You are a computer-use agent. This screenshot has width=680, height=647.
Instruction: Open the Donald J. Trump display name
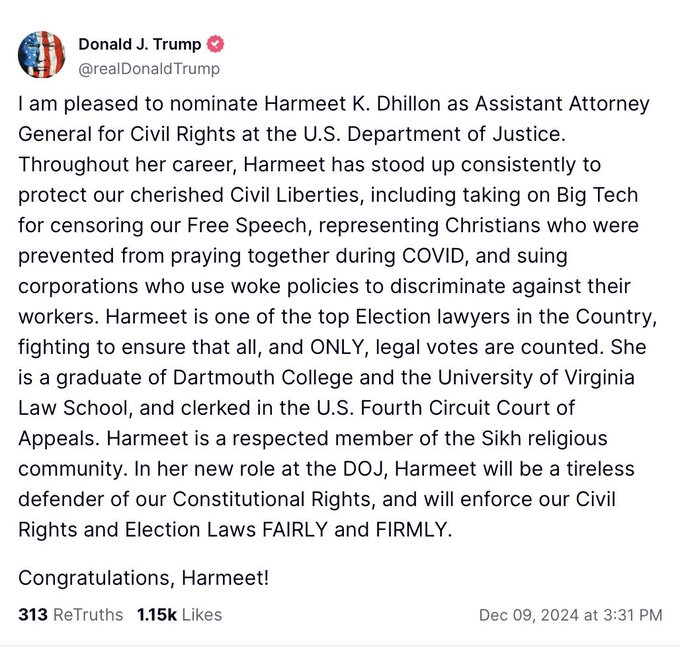tap(141, 45)
